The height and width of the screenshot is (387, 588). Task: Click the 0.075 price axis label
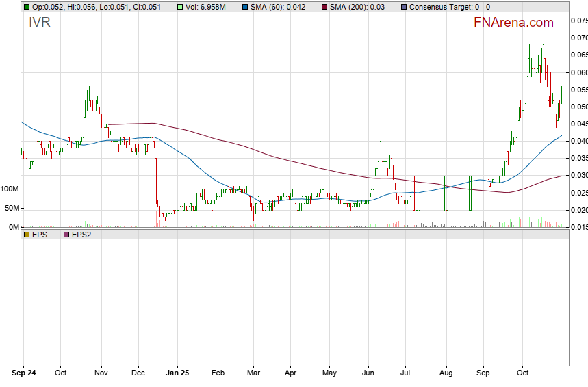tap(578, 21)
